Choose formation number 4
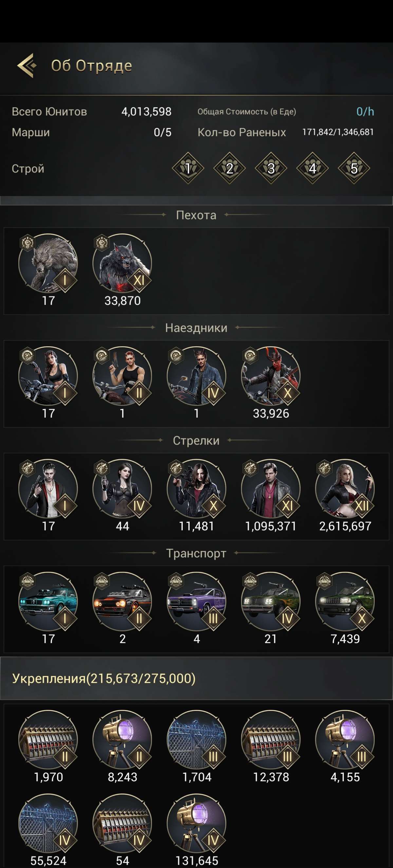Image resolution: width=393 pixels, height=868 pixels. pyautogui.click(x=312, y=168)
